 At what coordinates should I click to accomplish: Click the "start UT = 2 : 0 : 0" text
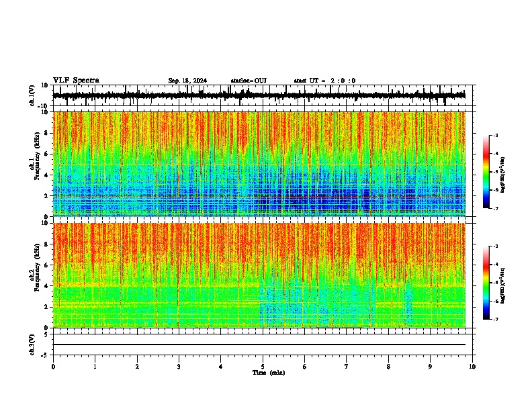click(x=324, y=81)
